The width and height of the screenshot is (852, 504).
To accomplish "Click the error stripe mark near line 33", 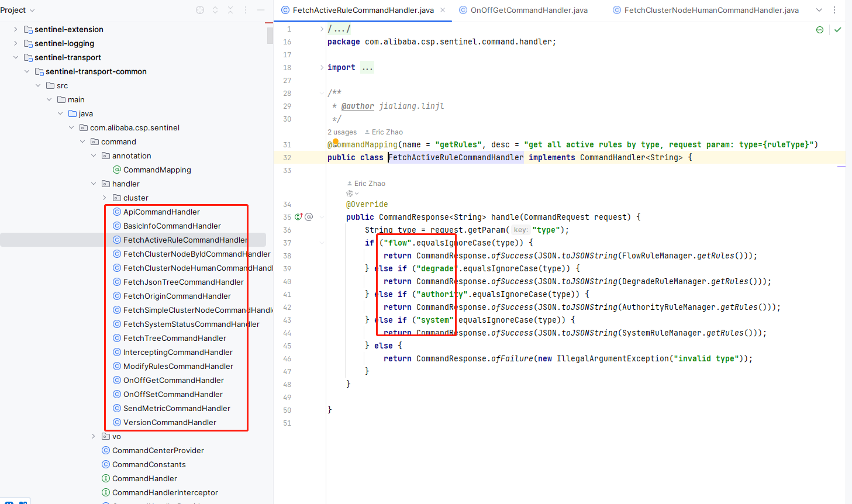I will pyautogui.click(x=841, y=167).
